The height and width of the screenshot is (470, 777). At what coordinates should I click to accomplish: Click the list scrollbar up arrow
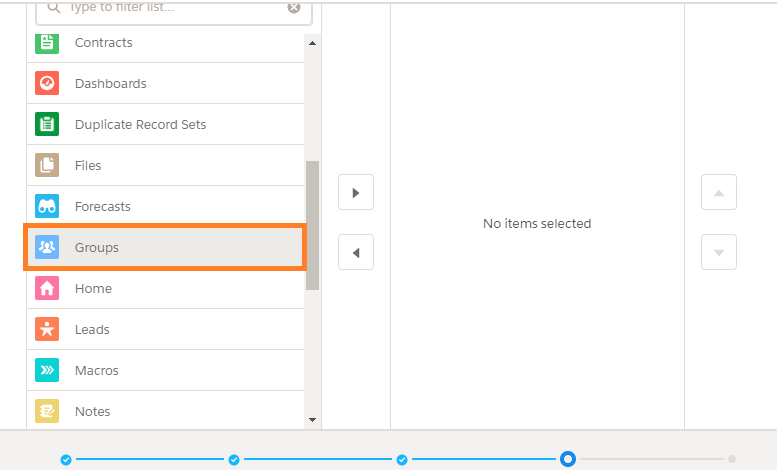click(312, 43)
